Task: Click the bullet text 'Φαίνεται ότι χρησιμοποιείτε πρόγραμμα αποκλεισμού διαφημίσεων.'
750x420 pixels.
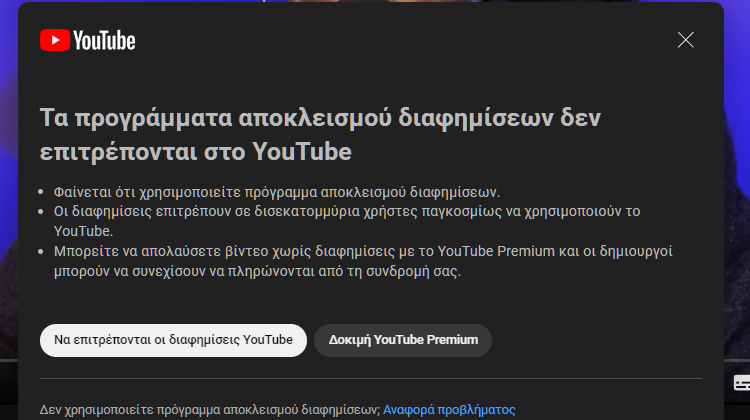Action: 276,192
